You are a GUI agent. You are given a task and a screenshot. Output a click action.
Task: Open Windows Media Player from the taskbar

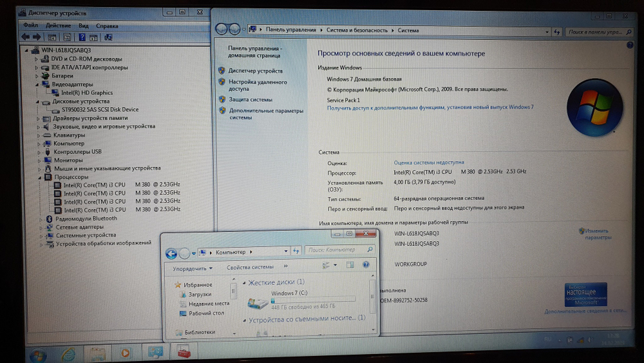click(x=126, y=353)
